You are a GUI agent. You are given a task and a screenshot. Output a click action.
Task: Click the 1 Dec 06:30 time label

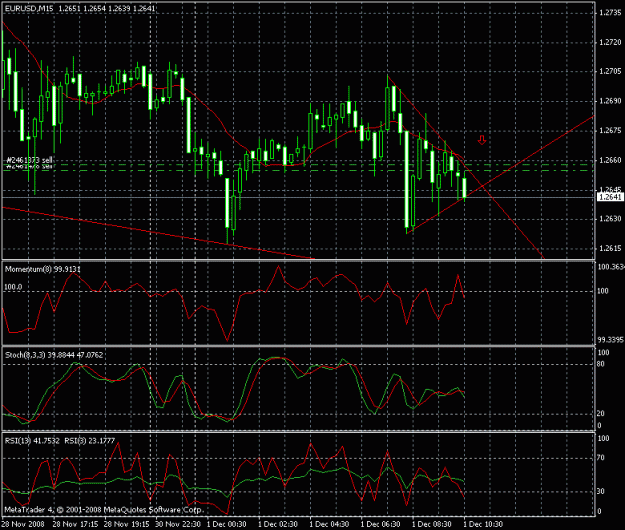coord(380,524)
